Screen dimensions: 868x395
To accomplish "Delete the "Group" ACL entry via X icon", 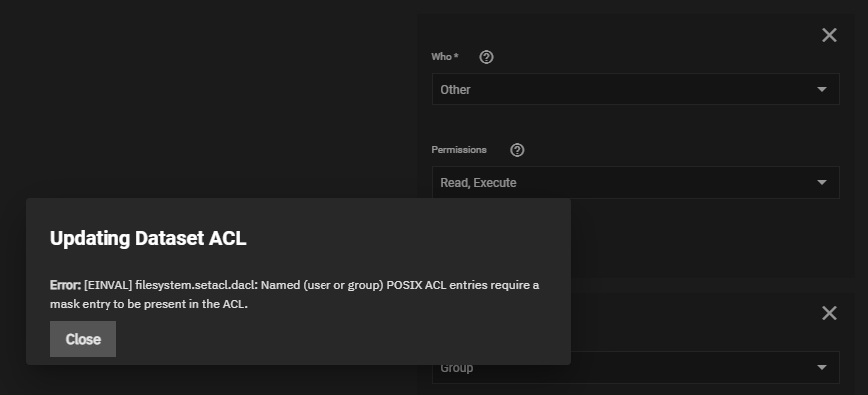I will (829, 313).
